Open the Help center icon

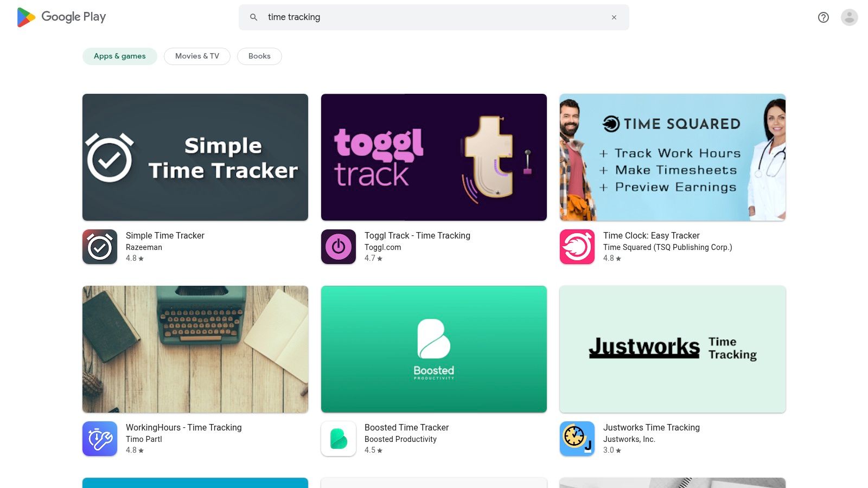point(824,17)
